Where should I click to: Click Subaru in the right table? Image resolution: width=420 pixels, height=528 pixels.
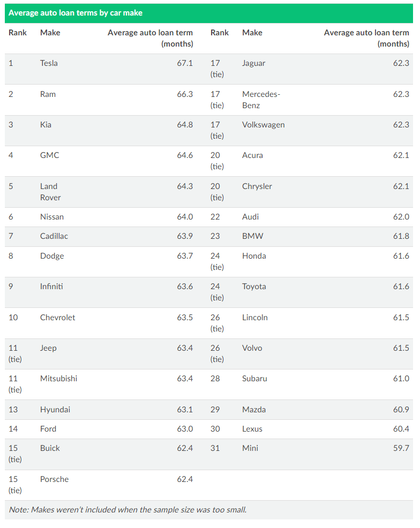pyautogui.click(x=254, y=379)
